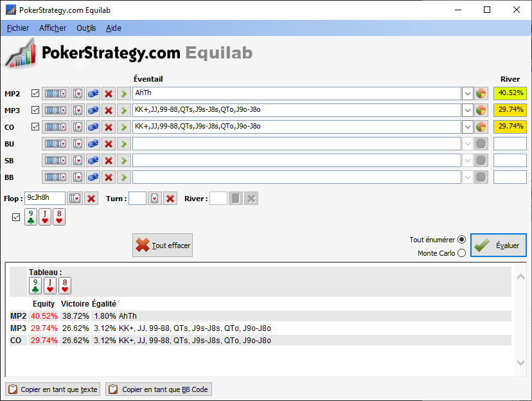Screen dimensions: 532x401
Task: Open card selector for MP3
Action: tap(78, 111)
